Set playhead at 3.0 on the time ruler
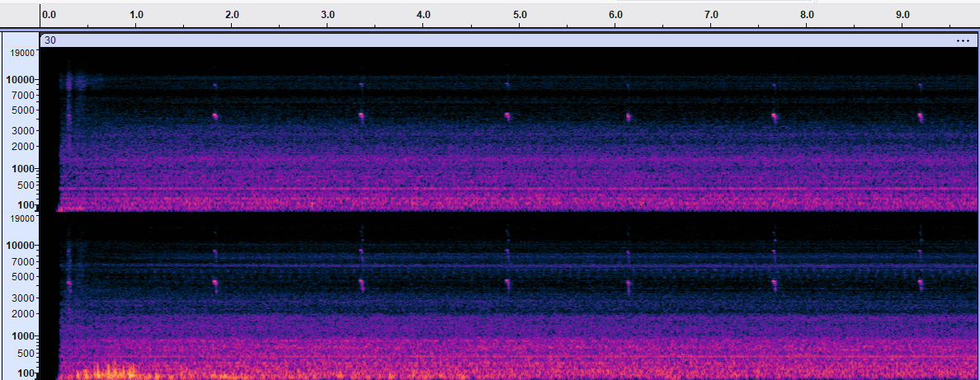The image size is (980, 380). pos(328,14)
